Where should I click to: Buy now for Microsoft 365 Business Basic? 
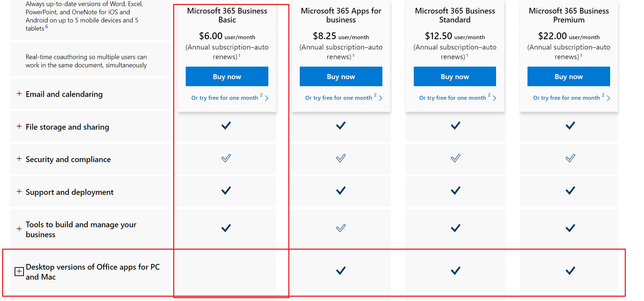(227, 77)
